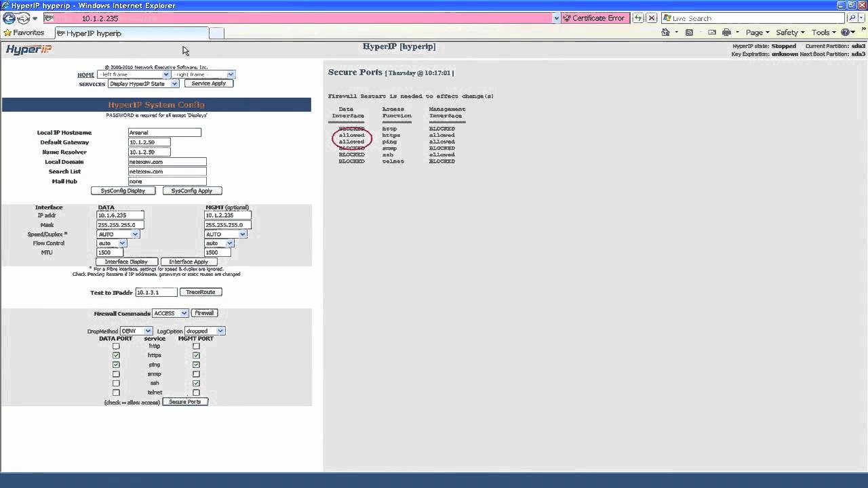Click the Secure Ports button
Viewport: 868px width, 488px height.
[185, 402]
